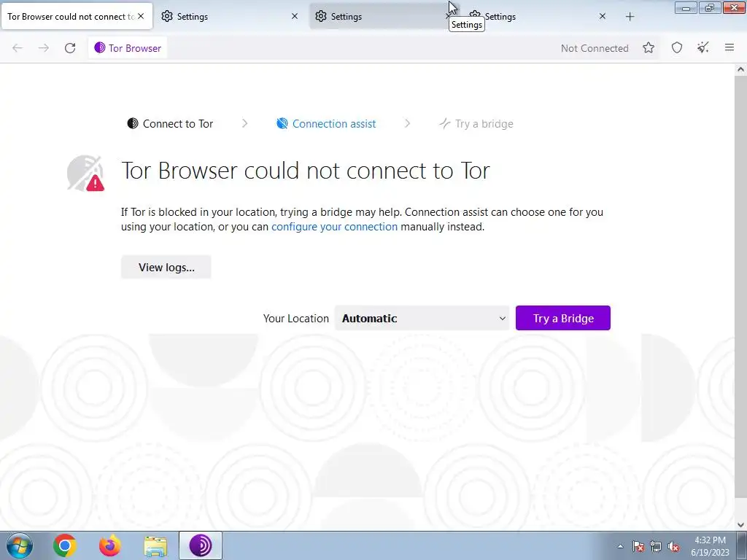Screen dimensions: 747x560
Task: Click the scrollbar up arrow
Action: (x=740, y=69)
